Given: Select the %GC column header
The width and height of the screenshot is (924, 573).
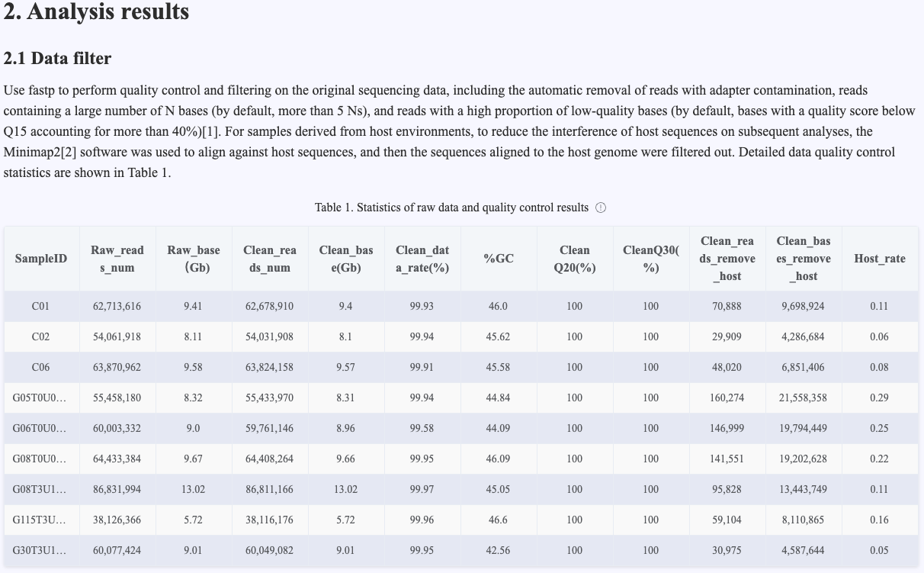Looking at the screenshot, I should (499, 259).
